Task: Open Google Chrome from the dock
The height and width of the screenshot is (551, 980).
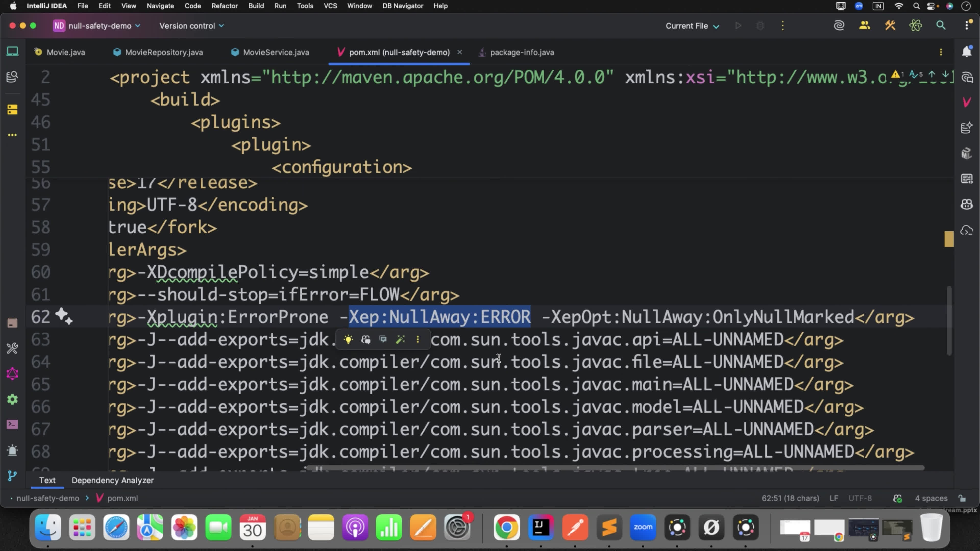Action: click(507, 528)
